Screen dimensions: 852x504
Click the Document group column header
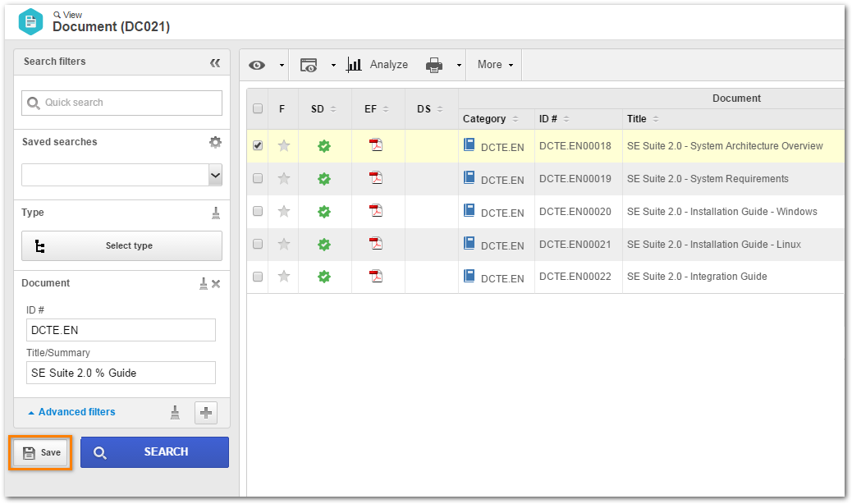click(x=736, y=99)
